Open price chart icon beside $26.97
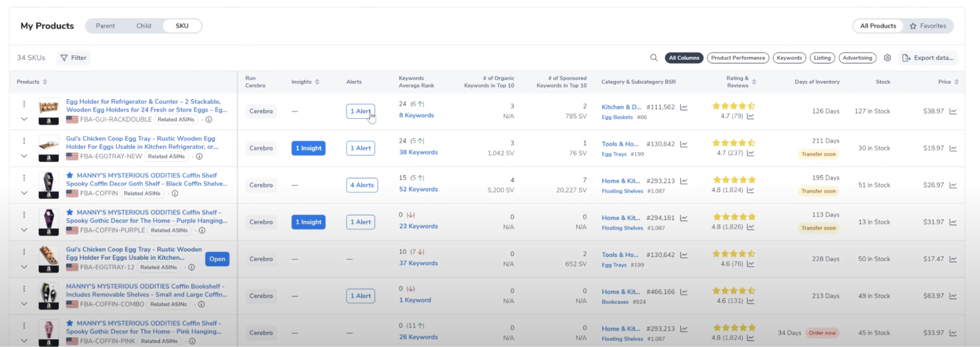The width and height of the screenshot is (980, 347). coord(953,185)
